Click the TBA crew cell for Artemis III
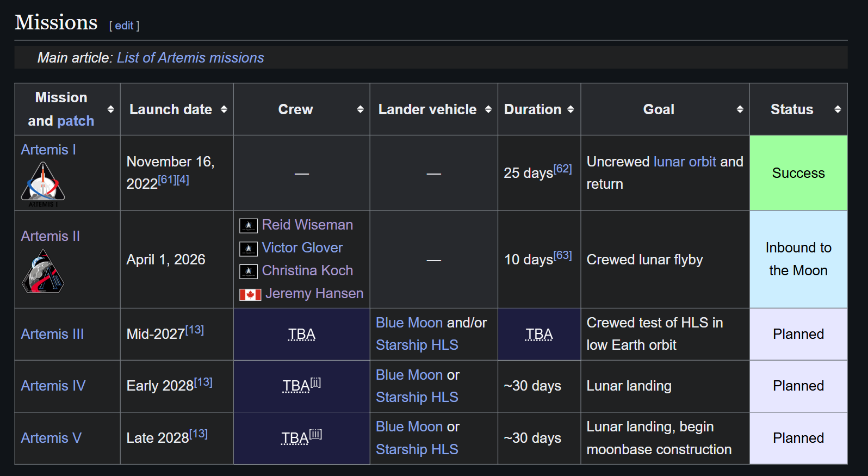The width and height of the screenshot is (868, 476). 301,334
